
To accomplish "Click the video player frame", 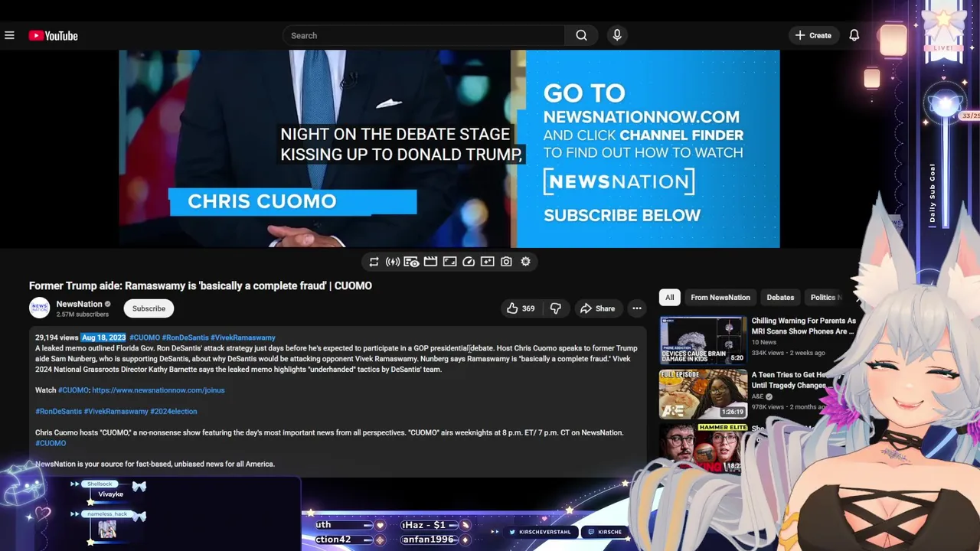I will point(449,148).
